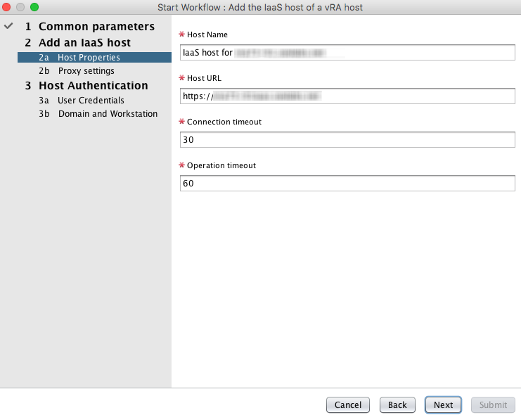Go Back to the previous step
This screenshot has width=521, height=420.
(x=397, y=405)
